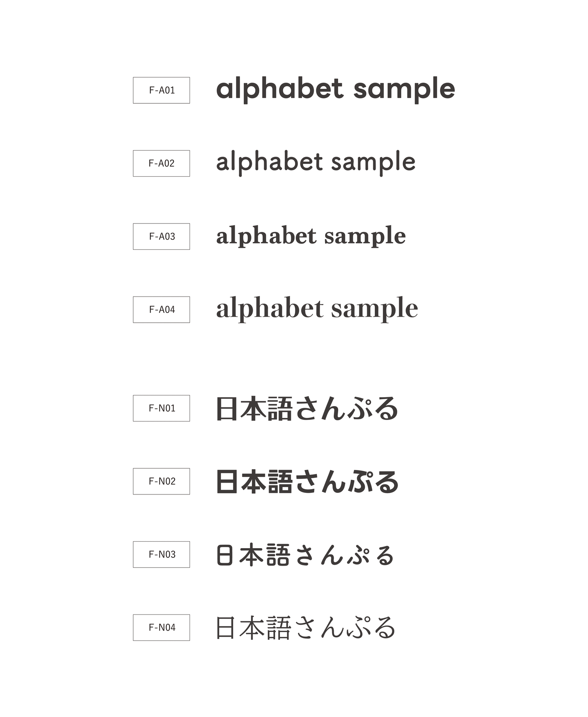The height and width of the screenshot is (717, 588).
Task: Click the rounded Japanese sample beside F-N03
Action: (305, 555)
